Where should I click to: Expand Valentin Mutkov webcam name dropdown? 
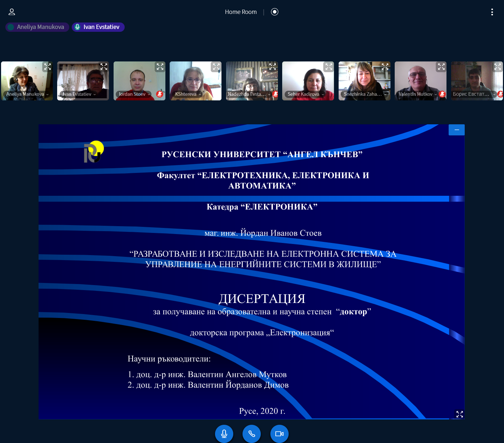click(x=418, y=94)
